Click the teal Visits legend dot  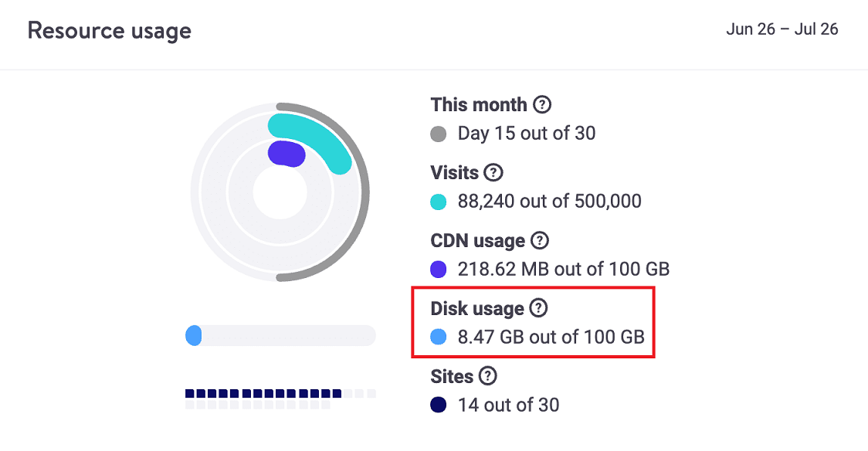point(439,202)
